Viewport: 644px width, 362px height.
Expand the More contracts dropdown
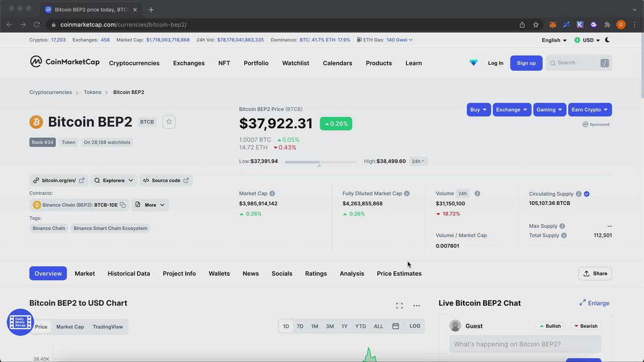coord(150,205)
